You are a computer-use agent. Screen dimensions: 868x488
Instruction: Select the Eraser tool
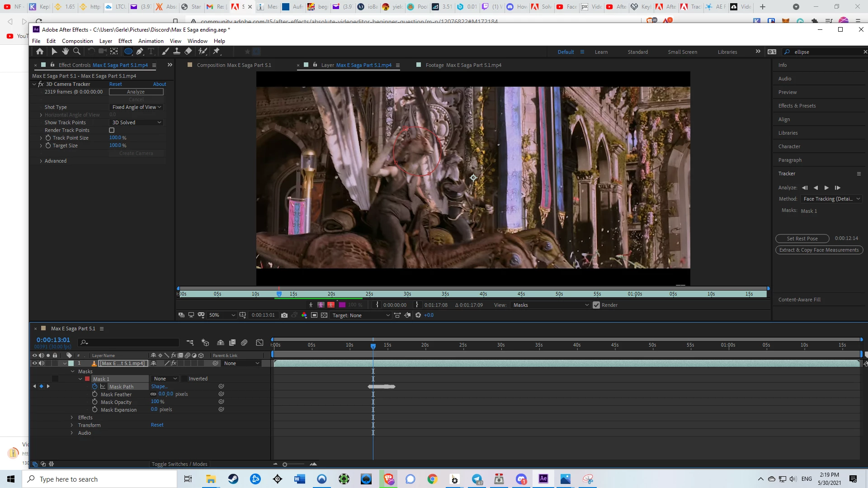pyautogui.click(x=188, y=52)
